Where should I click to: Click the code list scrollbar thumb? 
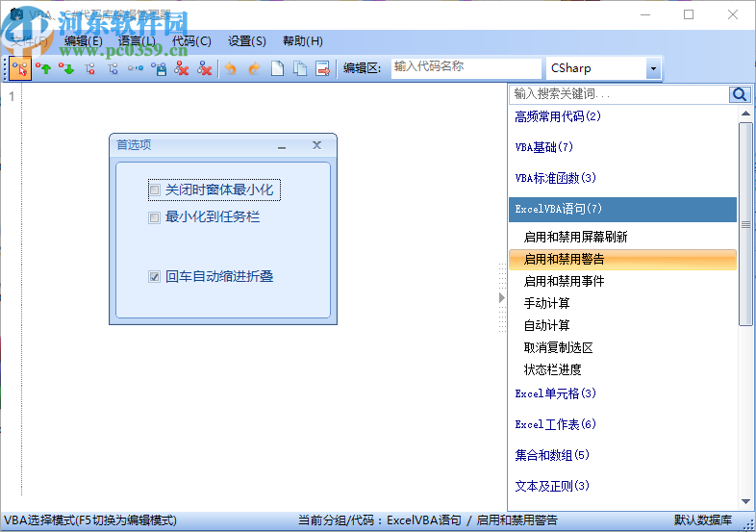click(745, 224)
